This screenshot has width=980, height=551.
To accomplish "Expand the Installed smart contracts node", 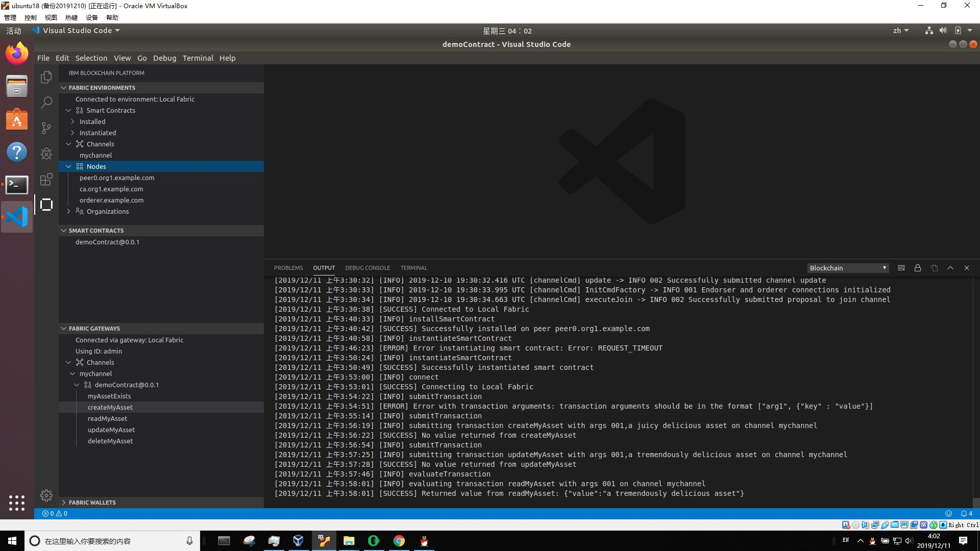I will pyautogui.click(x=92, y=121).
